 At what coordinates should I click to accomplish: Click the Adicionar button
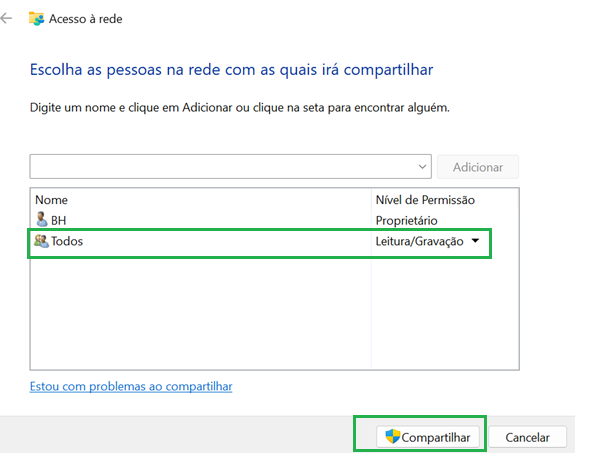pos(478,167)
